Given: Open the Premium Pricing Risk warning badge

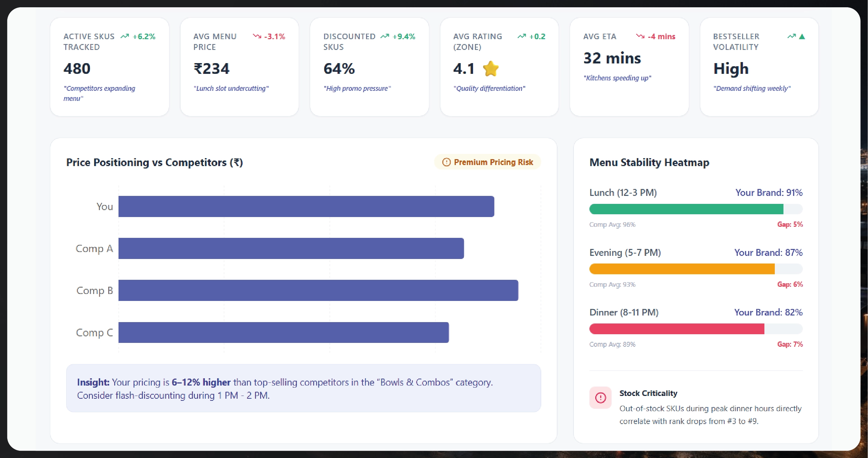Looking at the screenshot, I should [487, 162].
